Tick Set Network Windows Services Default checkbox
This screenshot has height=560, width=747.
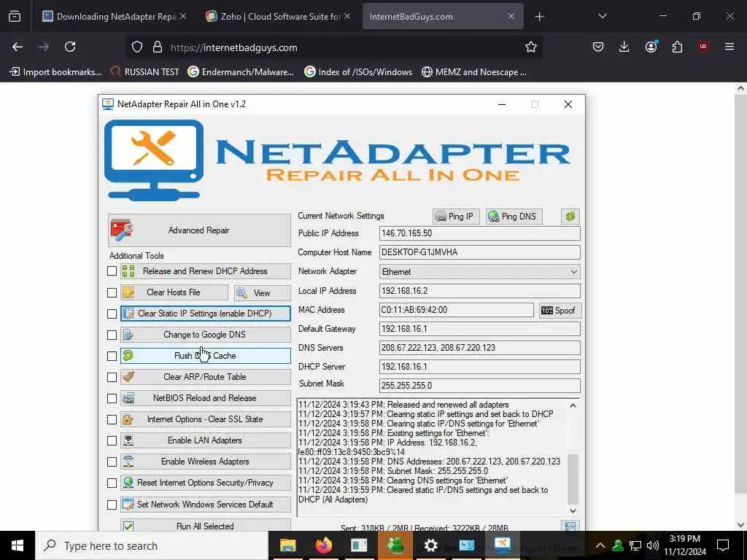(112, 505)
